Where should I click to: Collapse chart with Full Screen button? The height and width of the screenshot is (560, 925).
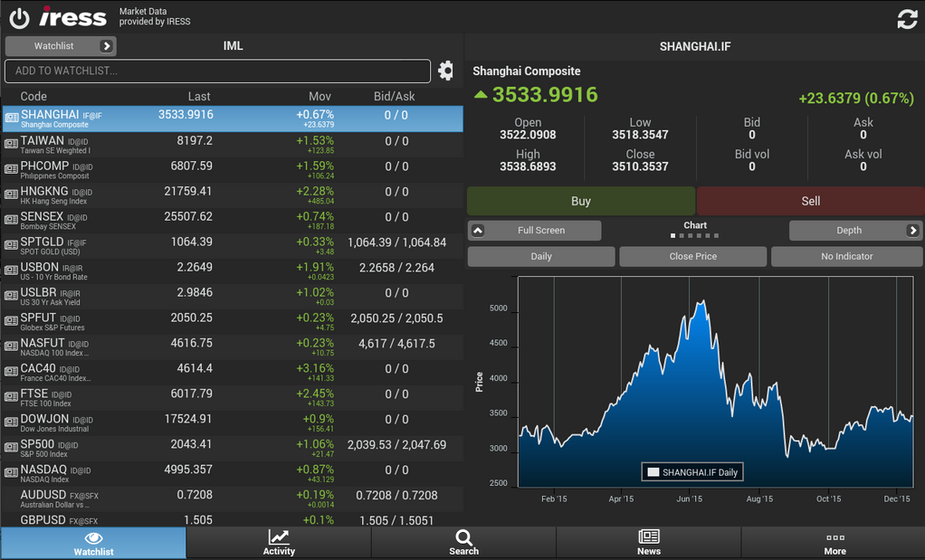(x=535, y=231)
